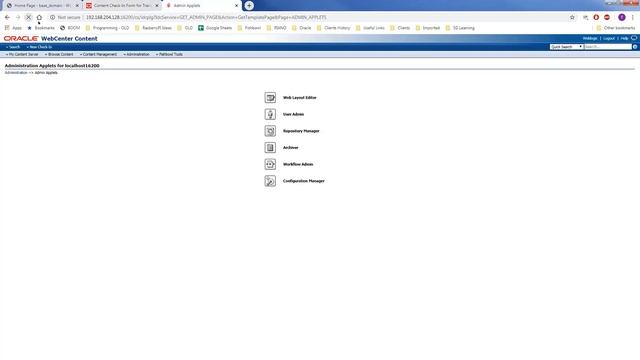Image resolution: width=640 pixels, height=360 pixels.
Task: Open the Help link
Action: pos(624,38)
